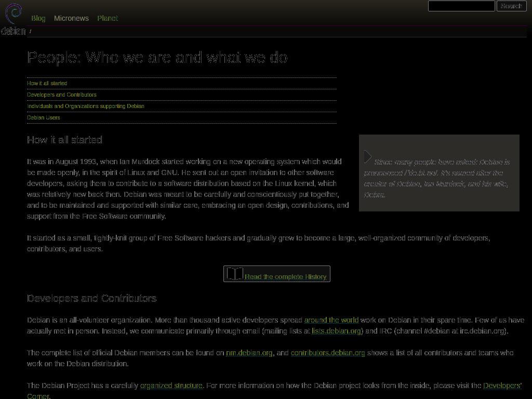Click the How it all started heading
The width and height of the screenshot is (532, 399).
(64, 140)
